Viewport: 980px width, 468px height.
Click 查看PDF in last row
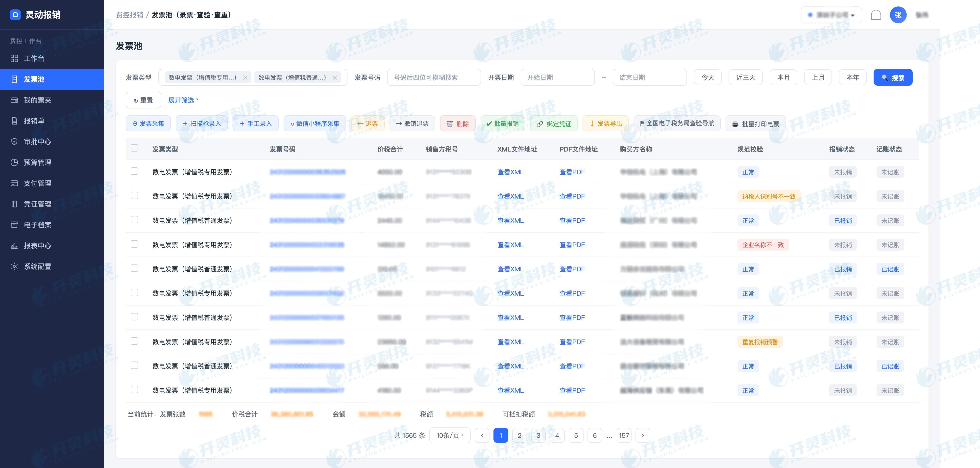tap(572, 390)
